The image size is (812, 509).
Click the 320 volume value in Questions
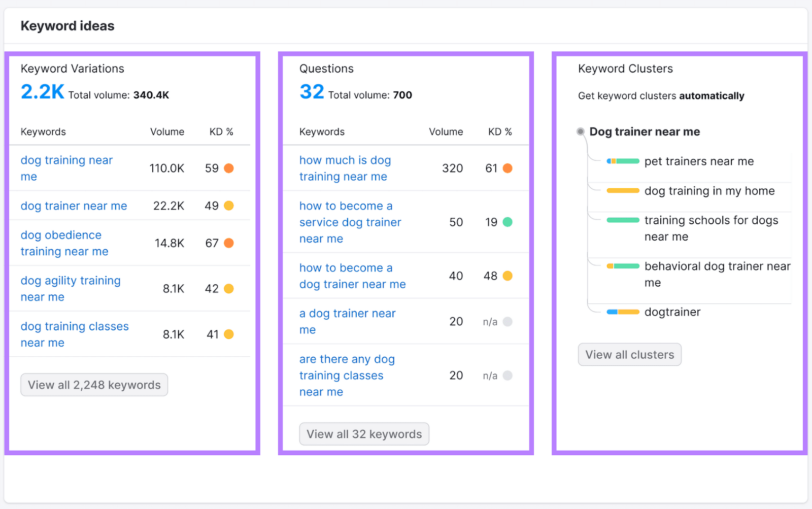[453, 168]
